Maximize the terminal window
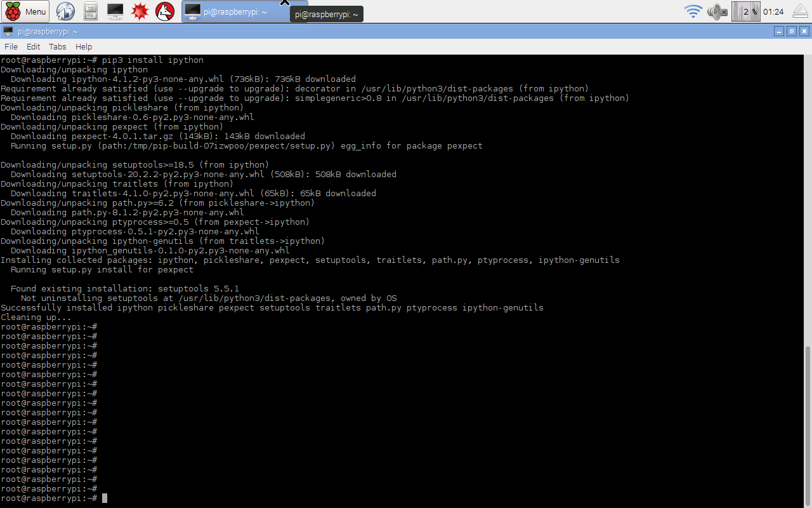 (792, 31)
